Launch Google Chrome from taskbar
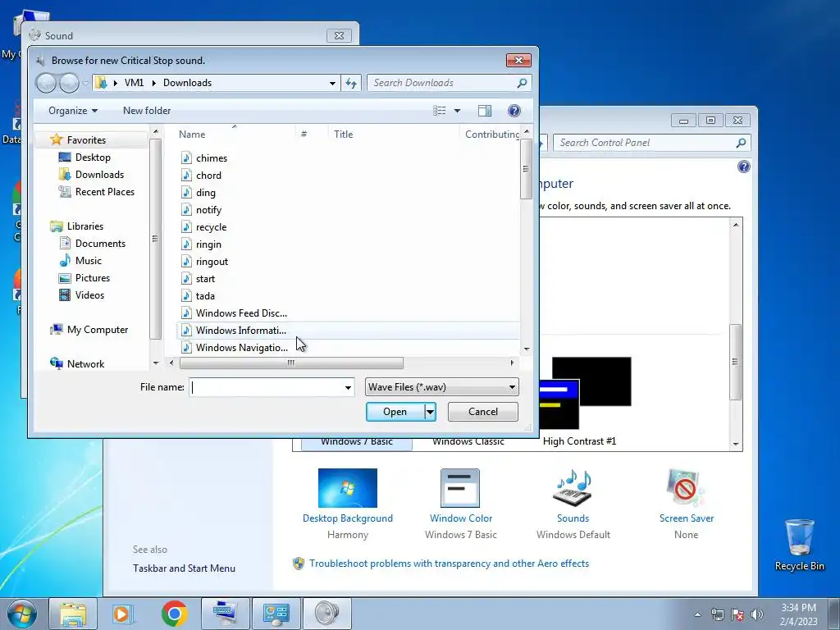The height and width of the screenshot is (630, 840). click(x=174, y=614)
